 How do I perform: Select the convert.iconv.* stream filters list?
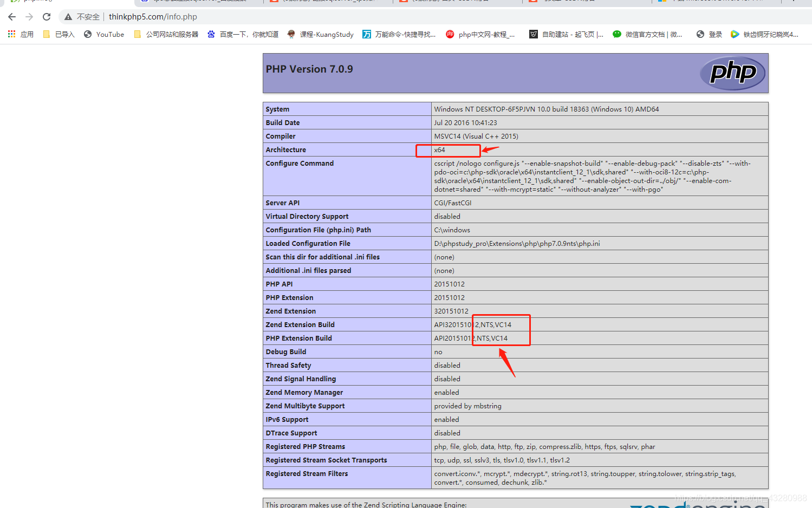pyautogui.click(x=584, y=478)
